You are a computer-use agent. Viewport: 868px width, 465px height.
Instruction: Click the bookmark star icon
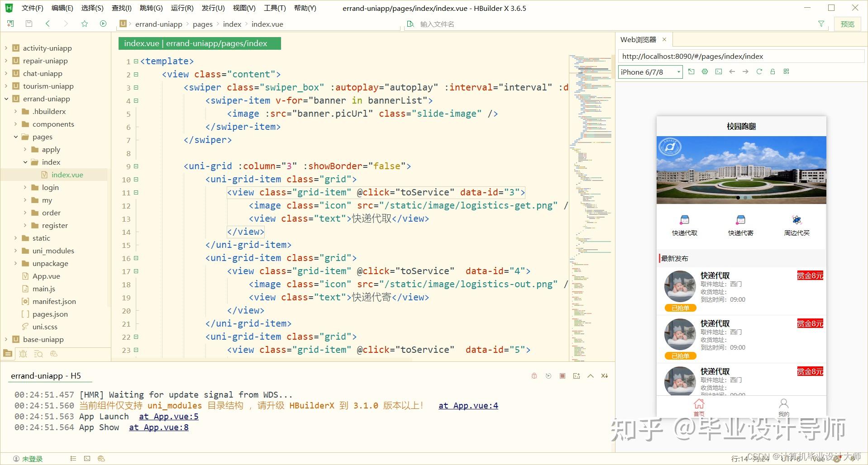[85, 24]
